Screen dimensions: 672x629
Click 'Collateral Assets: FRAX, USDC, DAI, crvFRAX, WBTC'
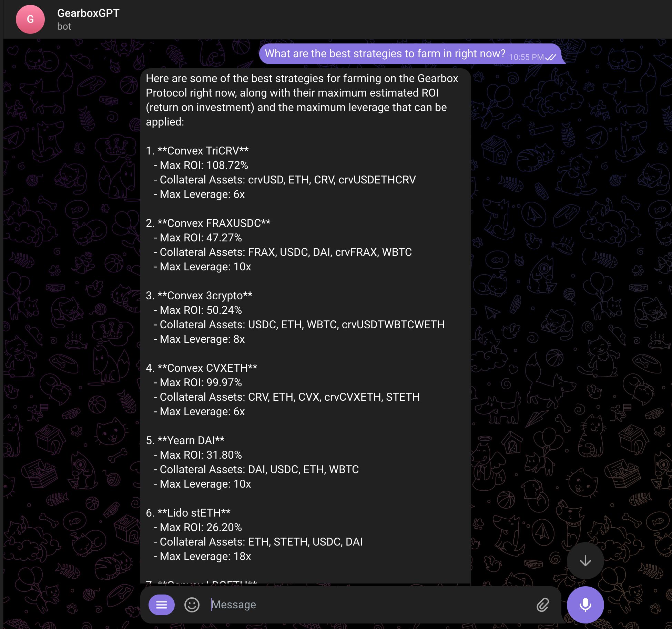pyautogui.click(x=283, y=252)
